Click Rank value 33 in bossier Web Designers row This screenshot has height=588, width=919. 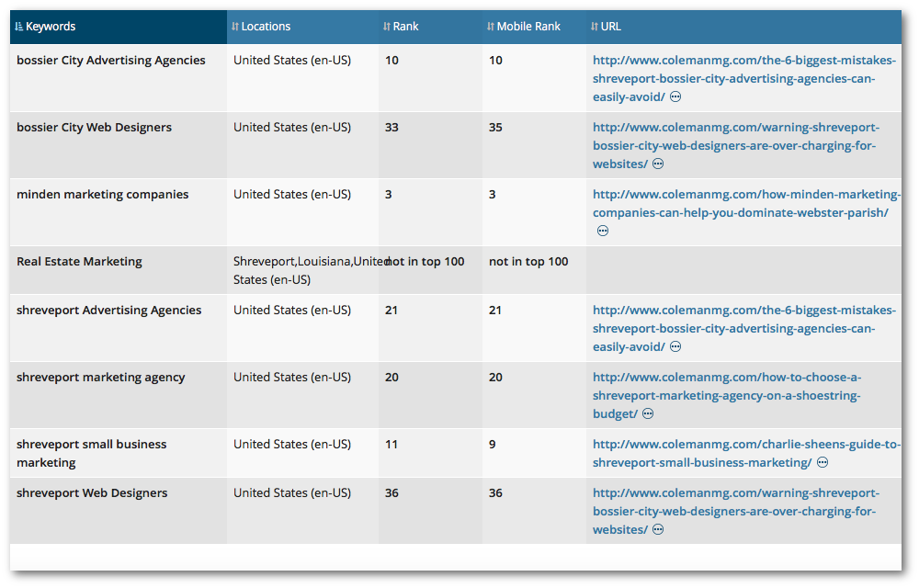coord(391,128)
